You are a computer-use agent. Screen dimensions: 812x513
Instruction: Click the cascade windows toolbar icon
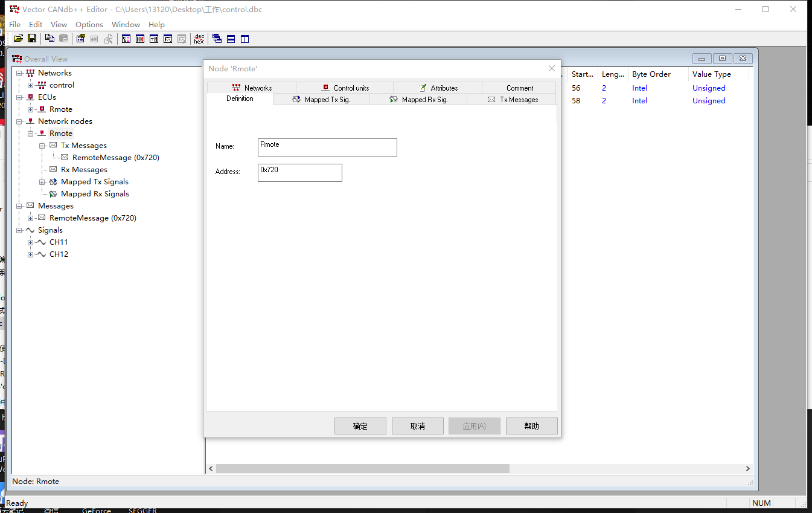pyautogui.click(x=217, y=38)
